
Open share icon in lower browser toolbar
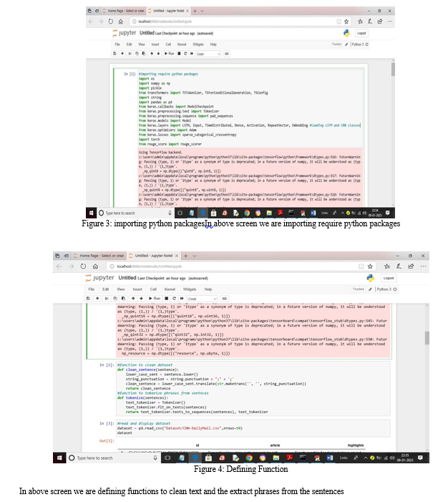point(411,266)
